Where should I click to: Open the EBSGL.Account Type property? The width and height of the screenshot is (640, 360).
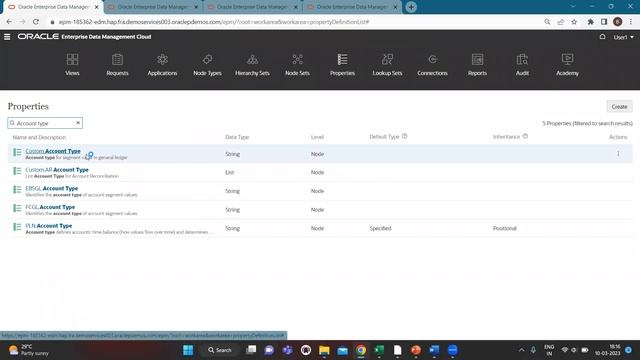click(51, 189)
